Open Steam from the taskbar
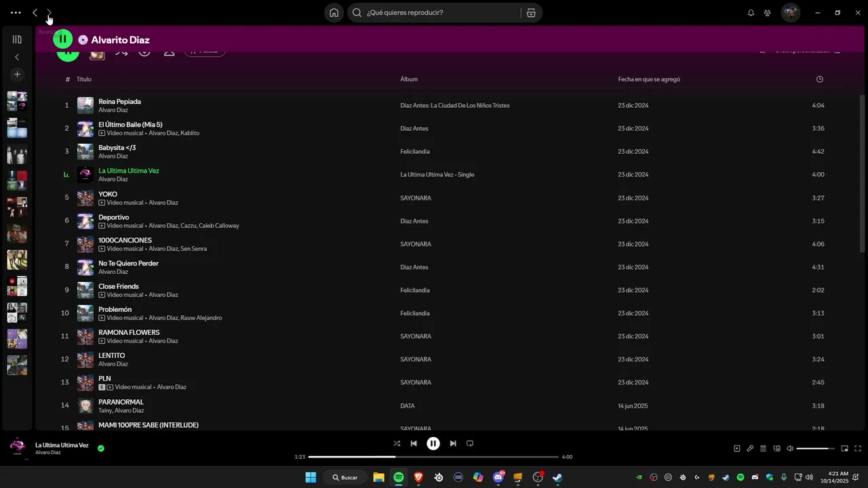The image size is (868, 488). 557,477
